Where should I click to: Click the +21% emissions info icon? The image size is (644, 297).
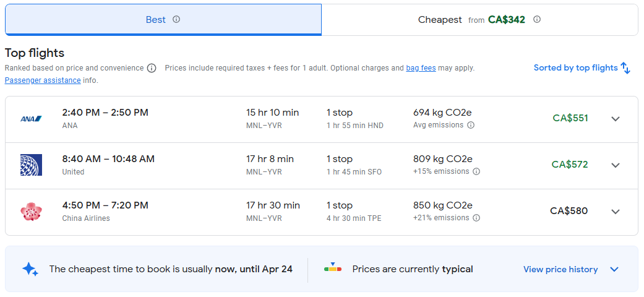click(x=476, y=218)
